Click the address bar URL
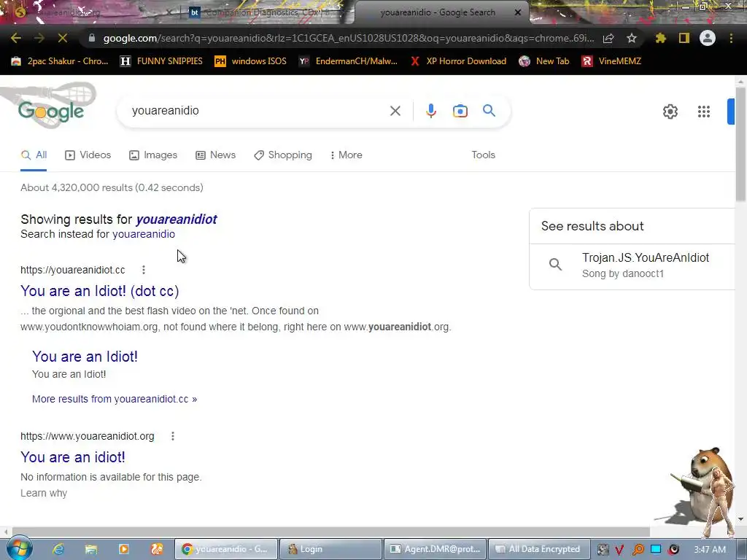Viewport: 747px width, 560px height. point(349,38)
